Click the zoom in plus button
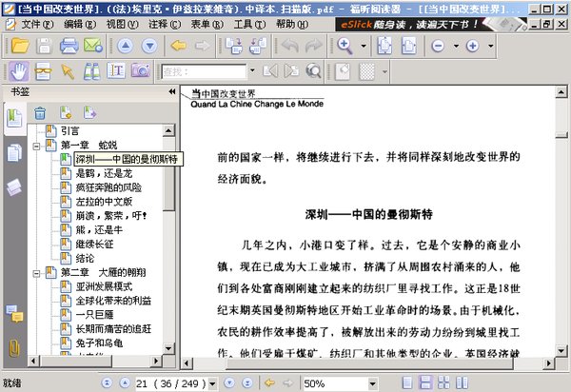The height and width of the screenshot is (392, 571). tap(472, 46)
